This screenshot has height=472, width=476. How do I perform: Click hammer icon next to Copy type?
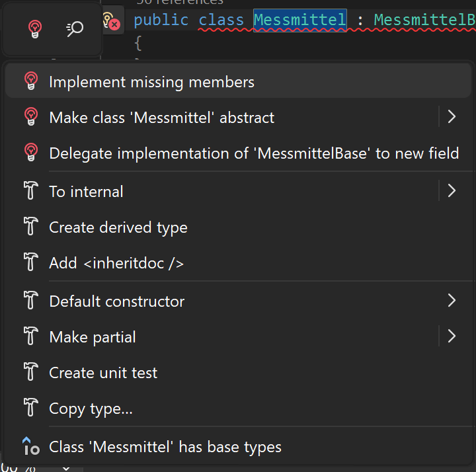point(30,407)
